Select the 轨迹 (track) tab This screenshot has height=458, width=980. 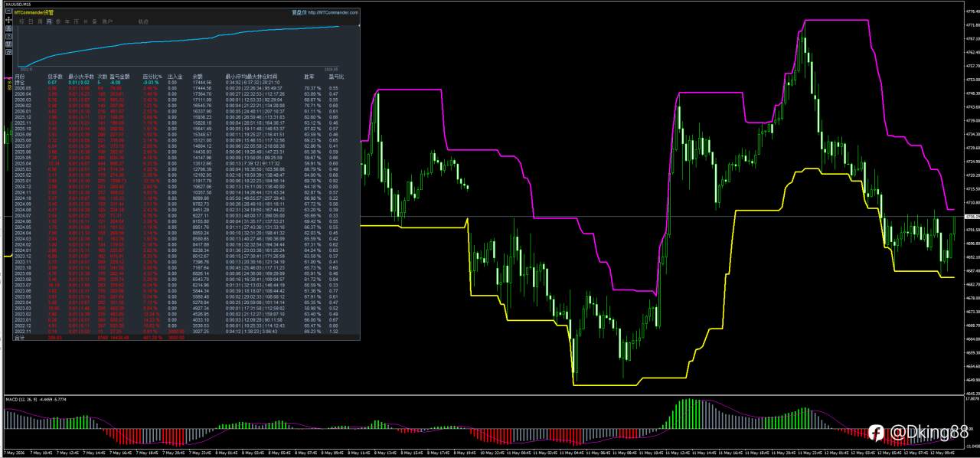(143, 21)
